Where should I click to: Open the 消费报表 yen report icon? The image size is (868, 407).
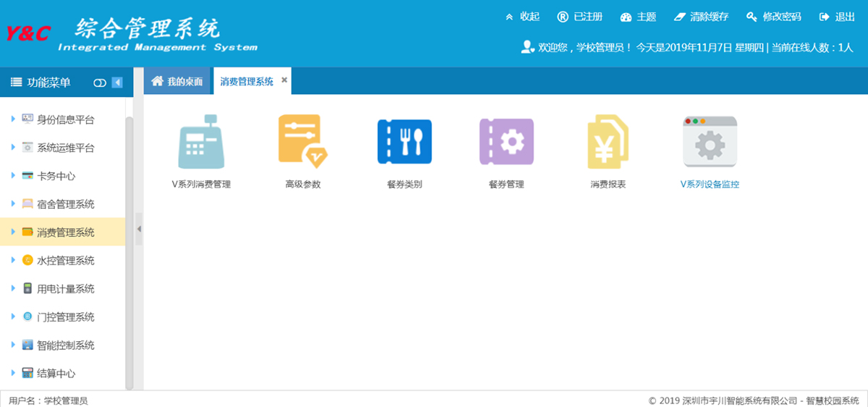point(608,142)
